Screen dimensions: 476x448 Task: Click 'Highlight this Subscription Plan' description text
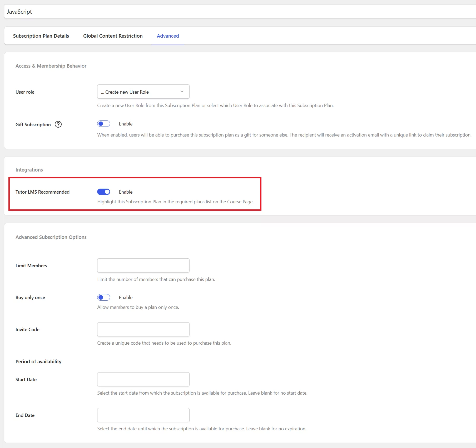pyautogui.click(x=175, y=202)
